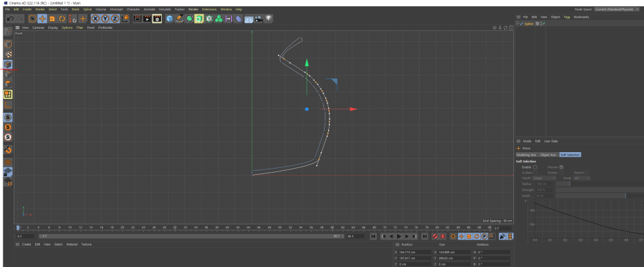This screenshot has width=644, height=267.
Task: Click the Floor environment icon
Action: point(248,19)
